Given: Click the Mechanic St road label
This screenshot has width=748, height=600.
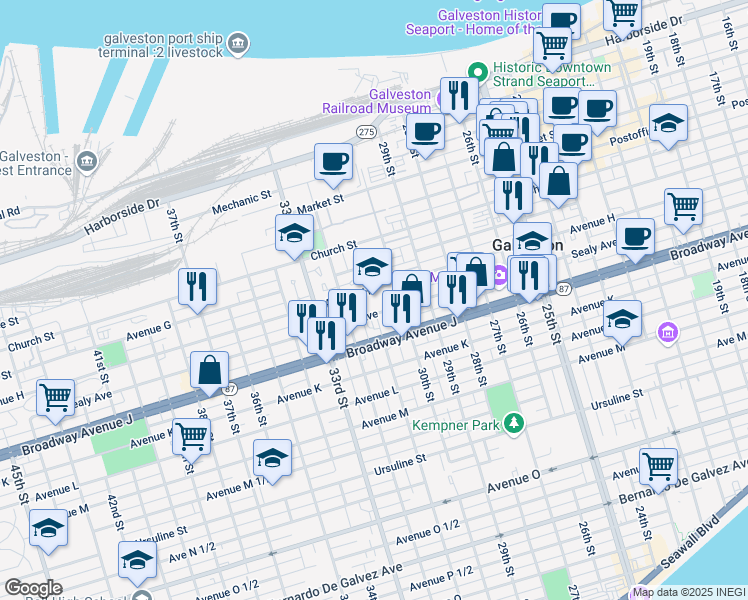Looking at the screenshot, I should click(242, 202).
